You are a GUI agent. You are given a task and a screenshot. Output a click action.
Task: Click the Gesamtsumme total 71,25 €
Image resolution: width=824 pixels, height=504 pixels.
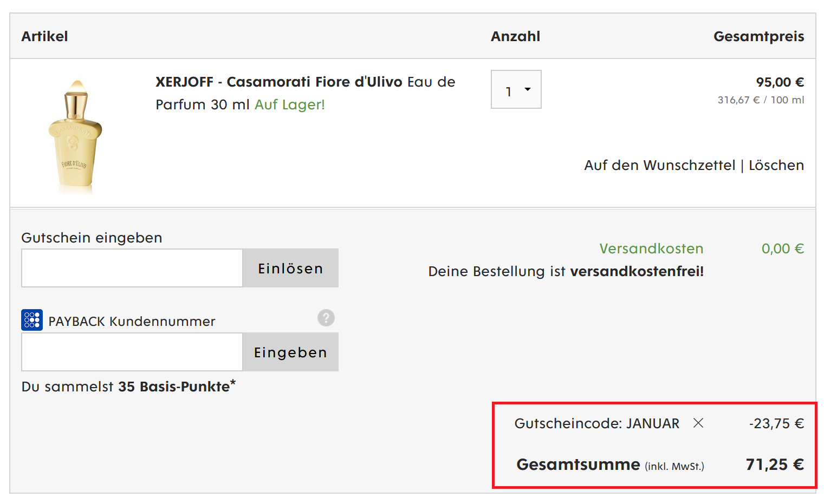point(775,464)
